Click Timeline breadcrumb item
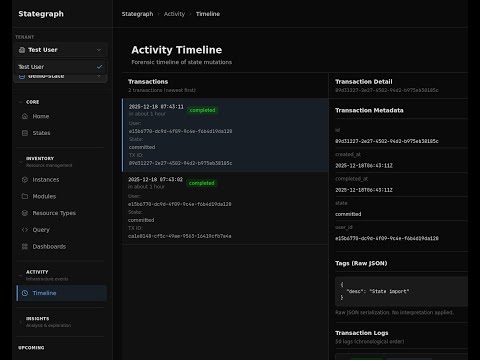Screen dimensions: 480x360 pyautogui.click(x=208, y=14)
